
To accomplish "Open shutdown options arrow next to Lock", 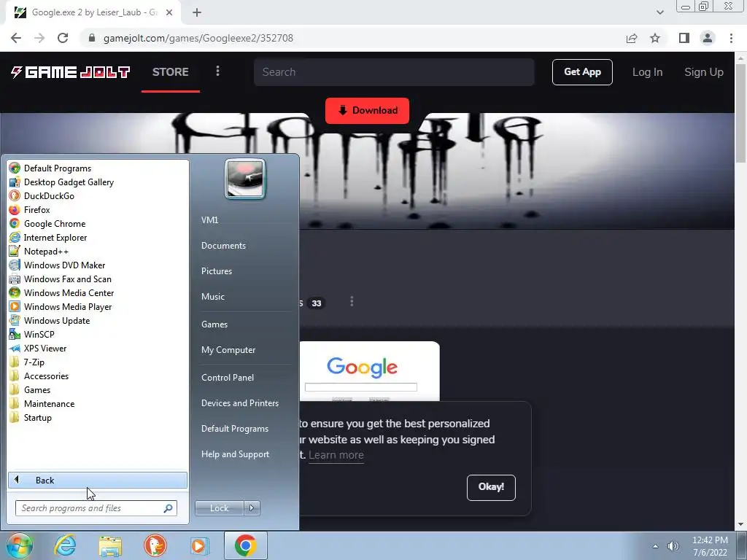I will [252, 508].
